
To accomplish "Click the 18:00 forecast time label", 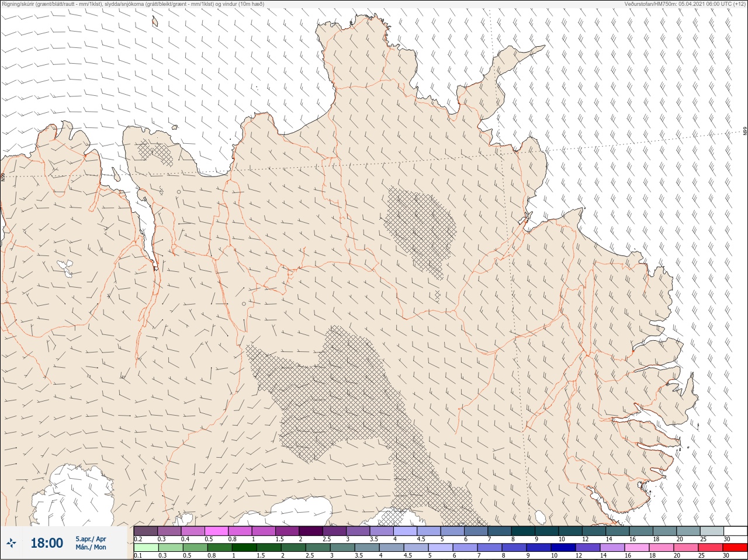I will [x=47, y=543].
